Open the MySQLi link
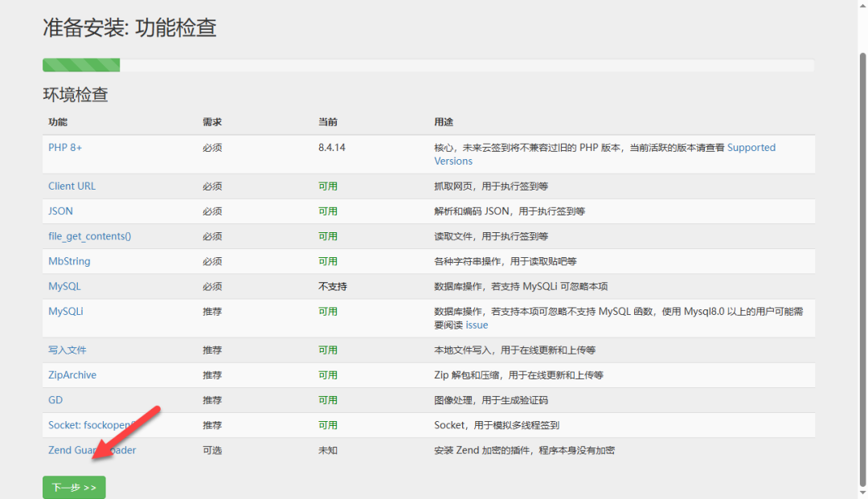 tap(66, 311)
